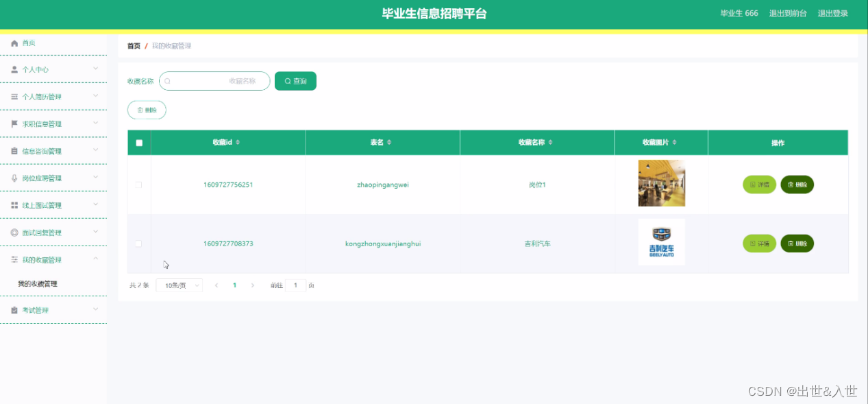Click the cell kongzhongxuanjianghui
The width and height of the screenshot is (868, 404).
pos(383,243)
